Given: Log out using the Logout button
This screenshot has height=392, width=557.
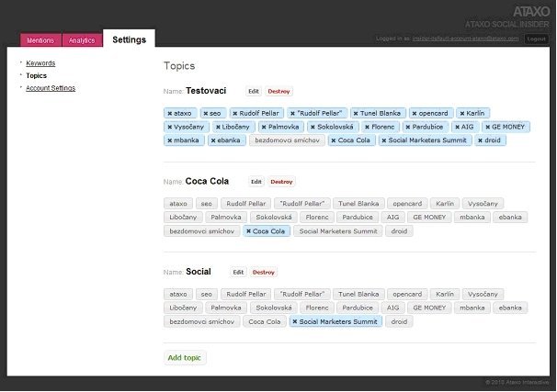Looking at the screenshot, I should click(536, 39).
